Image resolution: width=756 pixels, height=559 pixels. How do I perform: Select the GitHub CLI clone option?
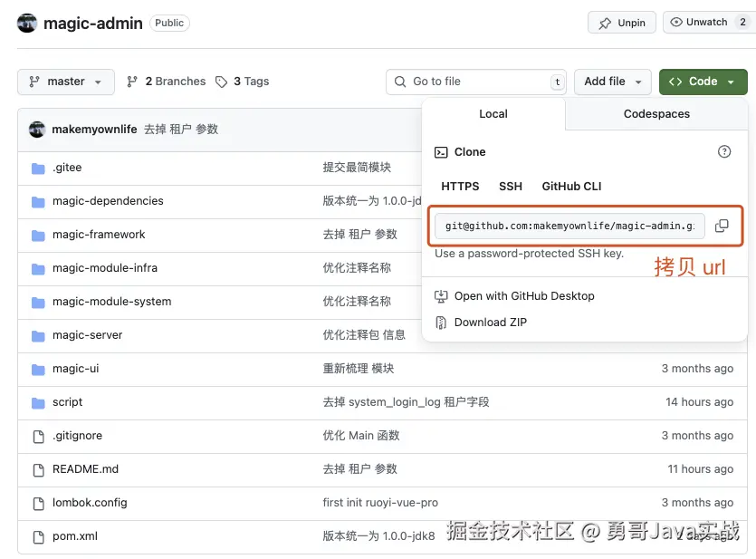pos(571,186)
